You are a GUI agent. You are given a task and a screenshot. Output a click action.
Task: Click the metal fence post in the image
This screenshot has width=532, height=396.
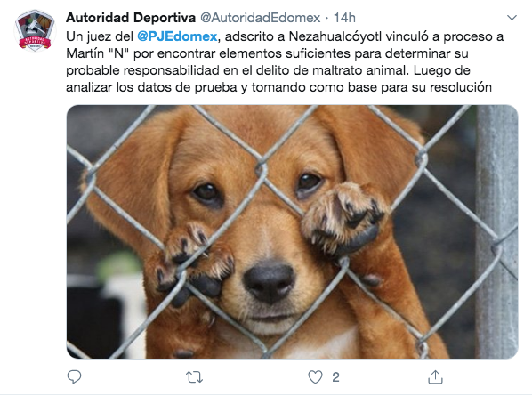click(496, 231)
